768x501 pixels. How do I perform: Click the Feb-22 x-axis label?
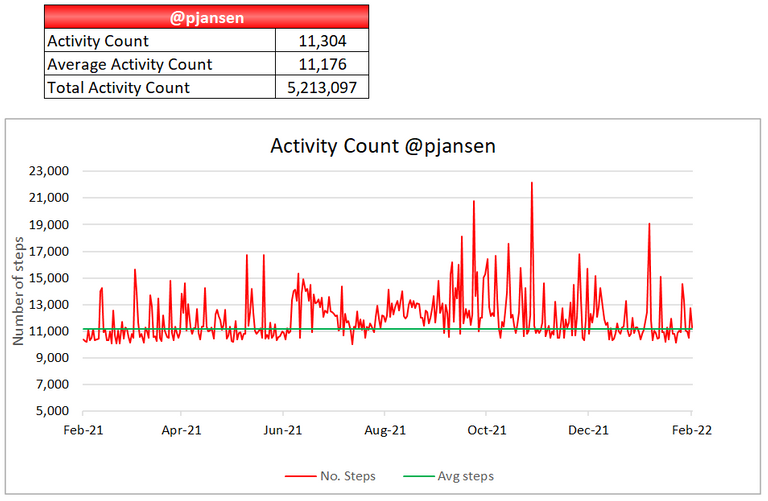click(x=692, y=430)
